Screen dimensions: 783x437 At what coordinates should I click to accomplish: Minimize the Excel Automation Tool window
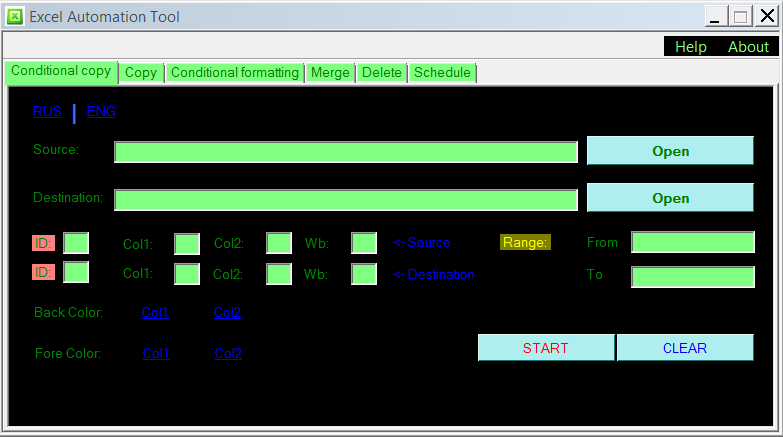(715, 16)
